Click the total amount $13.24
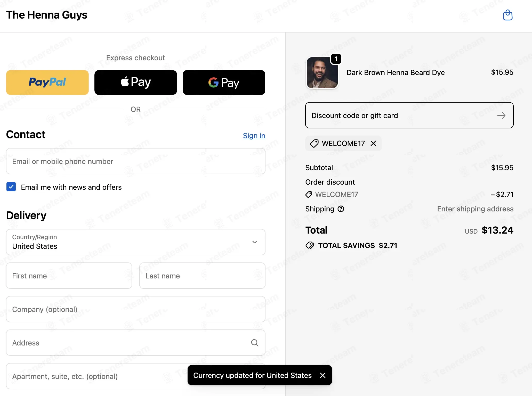 point(497,230)
